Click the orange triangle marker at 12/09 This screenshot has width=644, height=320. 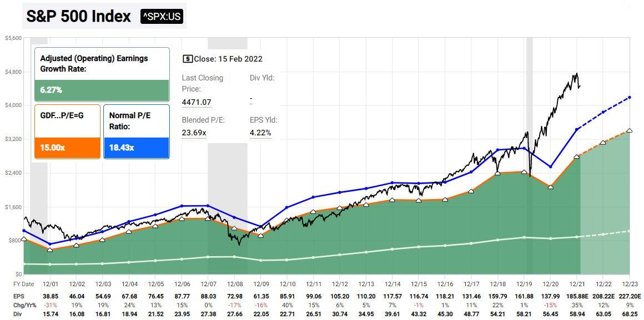pos(261,235)
